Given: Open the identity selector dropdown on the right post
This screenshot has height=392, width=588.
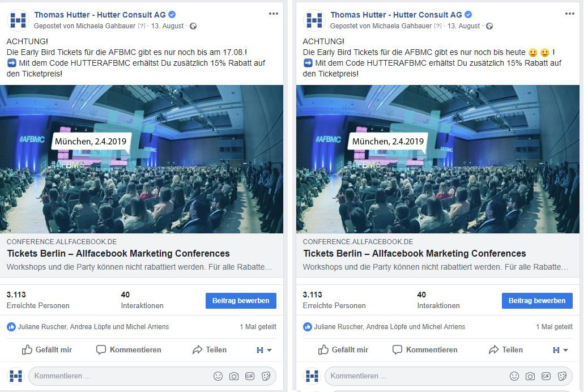Looking at the screenshot, I should pyautogui.click(x=560, y=350).
